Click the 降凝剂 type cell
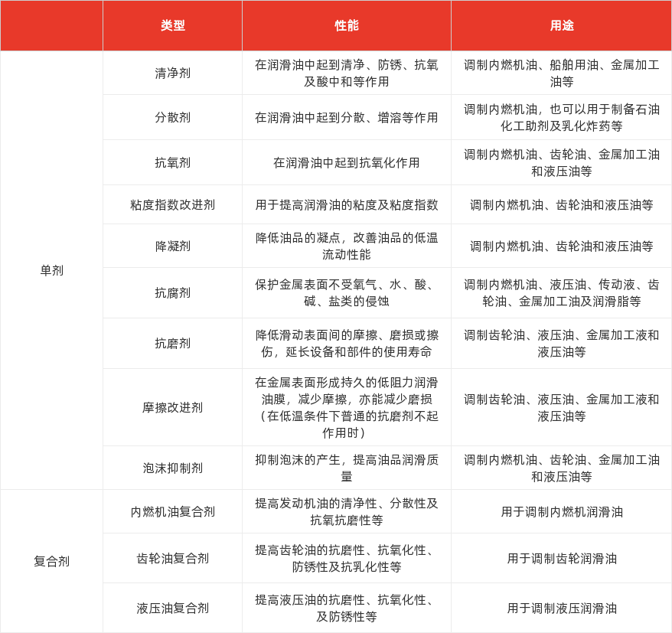Image resolution: width=672 pixels, height=633 pixels. 173,246
